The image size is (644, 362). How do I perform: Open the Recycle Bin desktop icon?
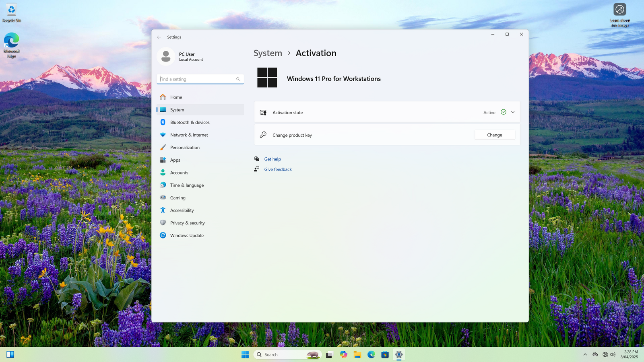12,13
